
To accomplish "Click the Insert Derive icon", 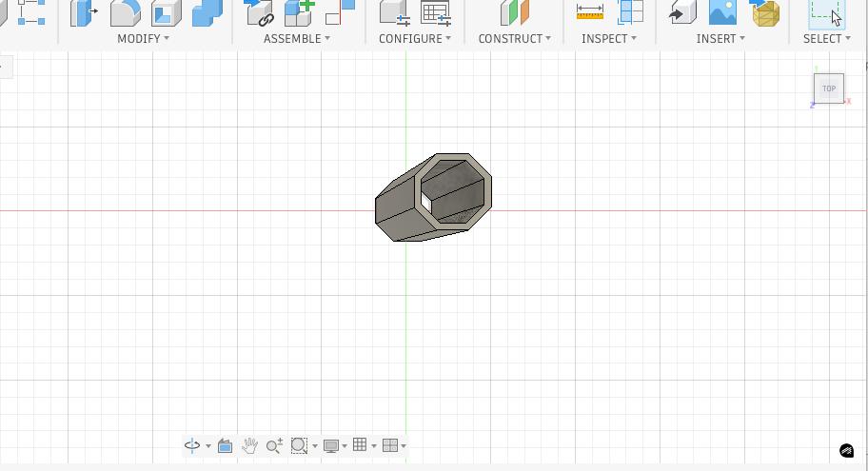I will [x=682, y=12].
